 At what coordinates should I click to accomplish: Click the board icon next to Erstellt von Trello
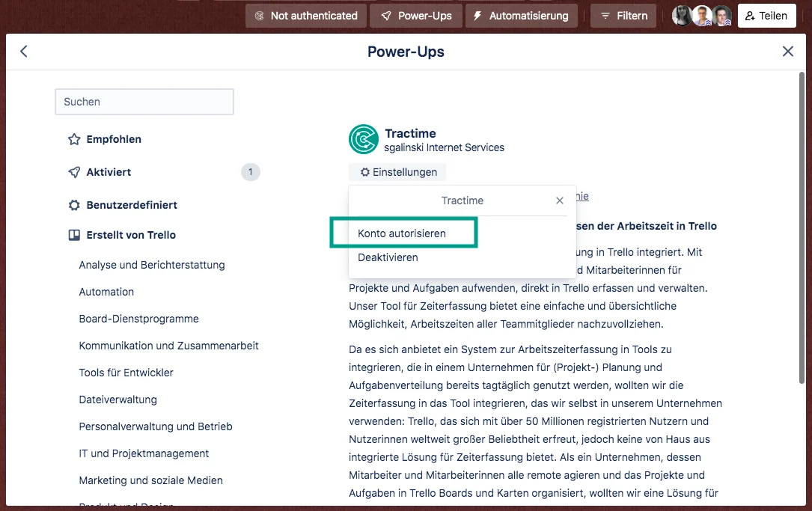point(73,235)
